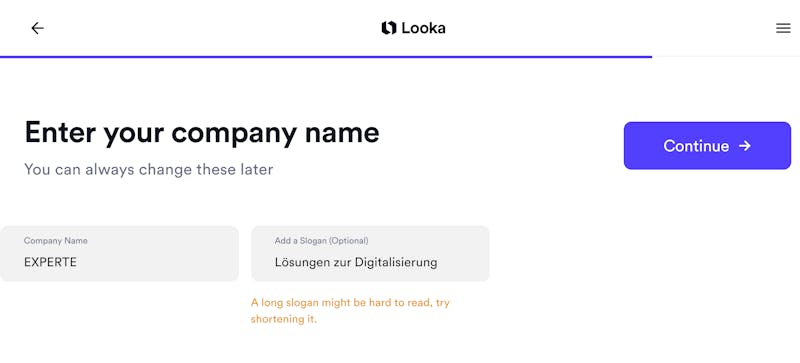Click the Company Name field label

56,240
